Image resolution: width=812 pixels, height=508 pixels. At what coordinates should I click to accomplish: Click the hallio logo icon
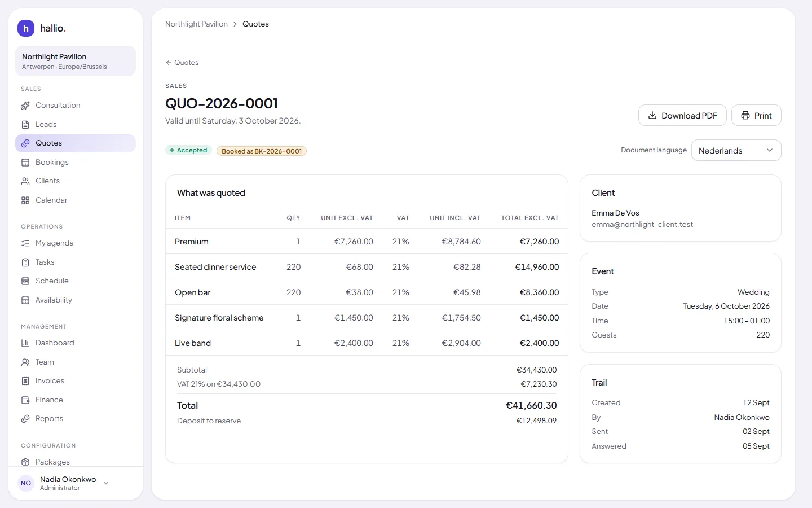pos(26,28)
